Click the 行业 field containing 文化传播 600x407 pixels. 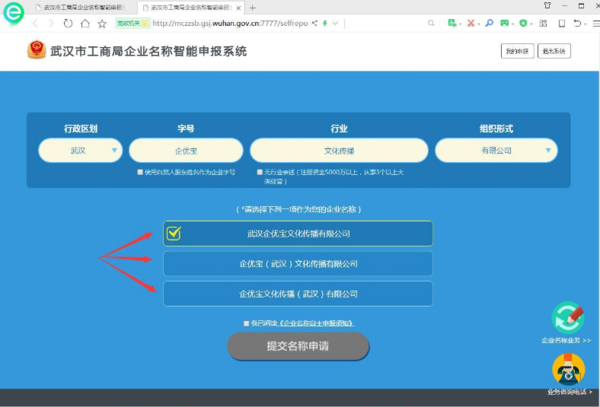[x=339, y=150]
